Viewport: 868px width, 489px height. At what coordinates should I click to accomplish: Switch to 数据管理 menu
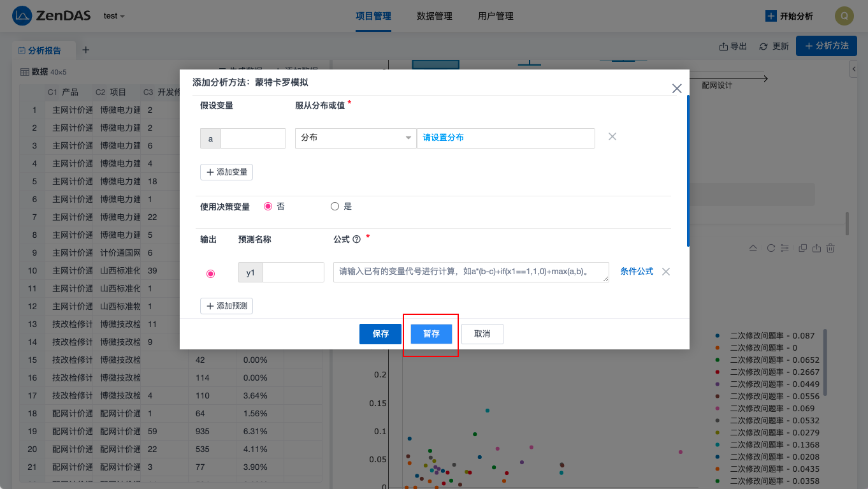[434, 16]
